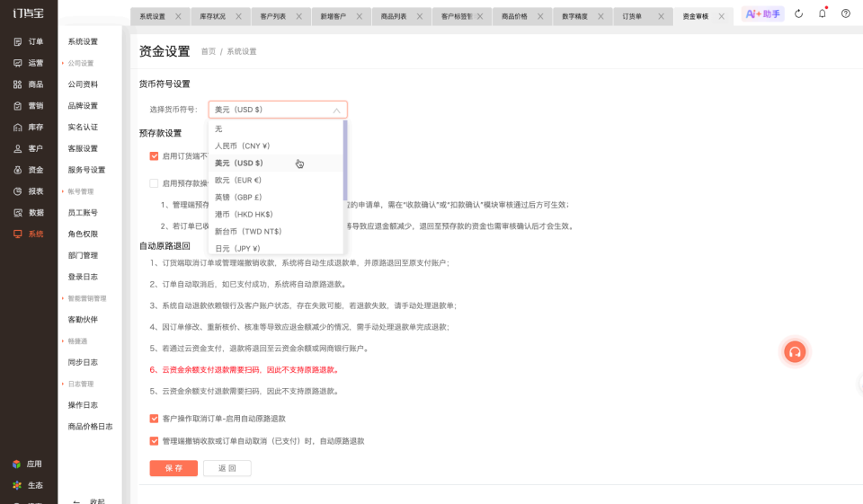Image resolution: width=863 pixels, height=504 pixels.
Task: Select 新台币 (TWD NT$) option
Action: [x=276, y=231]
